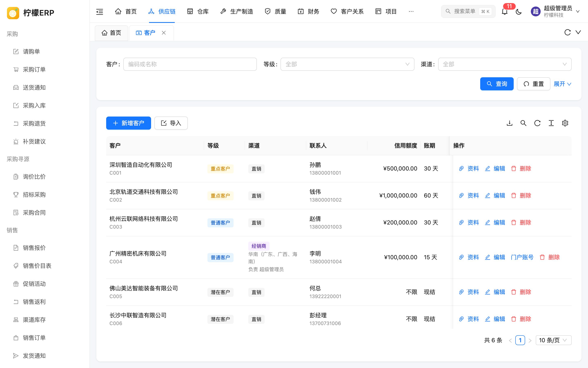Show more top menu items

411,11
